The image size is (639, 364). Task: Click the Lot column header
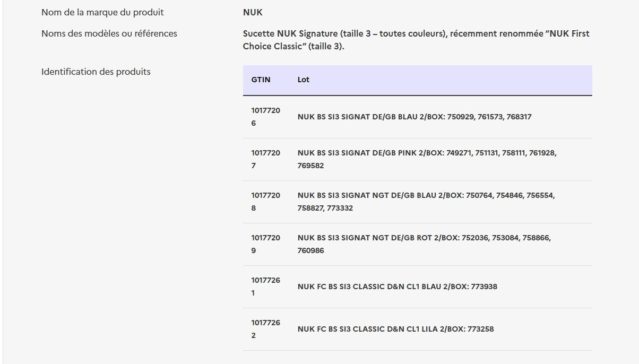(304, 80)
